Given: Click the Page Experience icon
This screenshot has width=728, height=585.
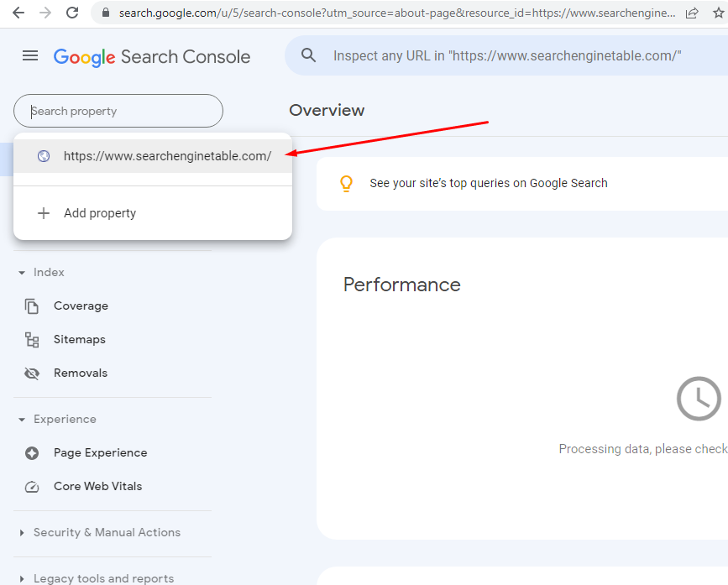Looking at the screenshot, I should [32, 453].
